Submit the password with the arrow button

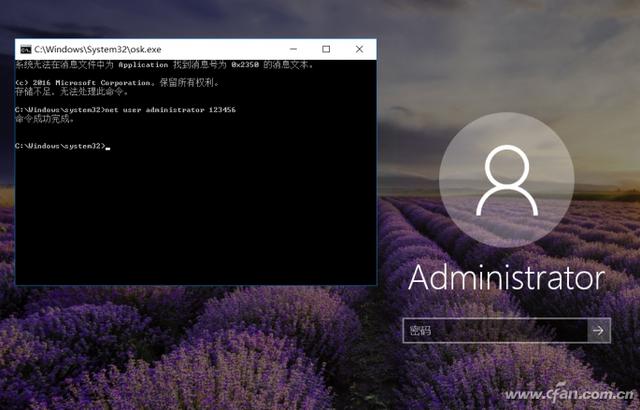point(599,330)
